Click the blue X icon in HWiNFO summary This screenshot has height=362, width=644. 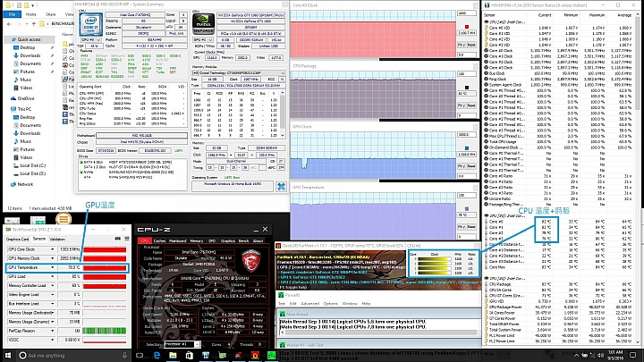click(281, 187)
